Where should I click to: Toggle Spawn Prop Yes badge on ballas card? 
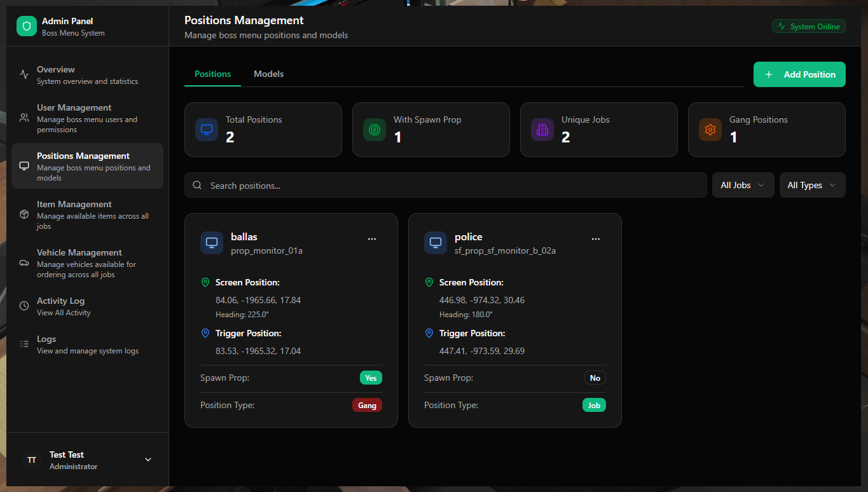pyautogui.click(x=371, y=378)
